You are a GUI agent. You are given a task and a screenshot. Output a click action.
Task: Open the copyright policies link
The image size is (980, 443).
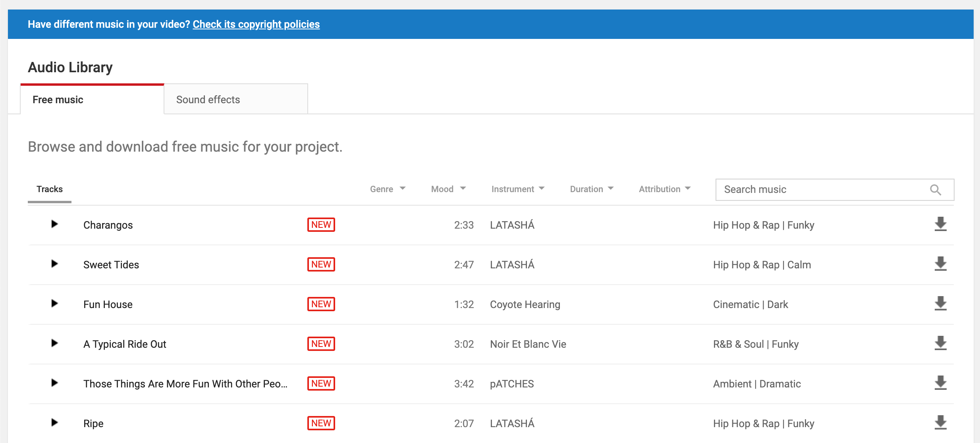pyautogui.click(x=256, y=24)
